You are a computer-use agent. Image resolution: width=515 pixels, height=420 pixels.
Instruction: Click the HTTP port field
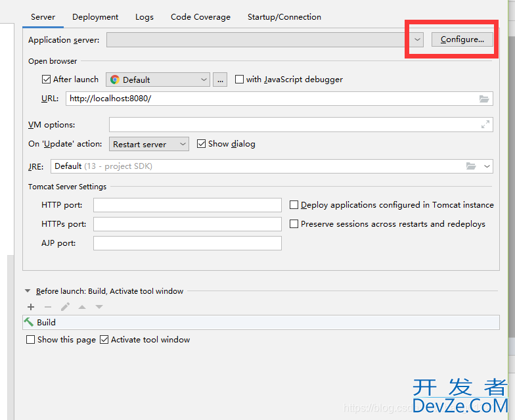[x=188, y=205]
